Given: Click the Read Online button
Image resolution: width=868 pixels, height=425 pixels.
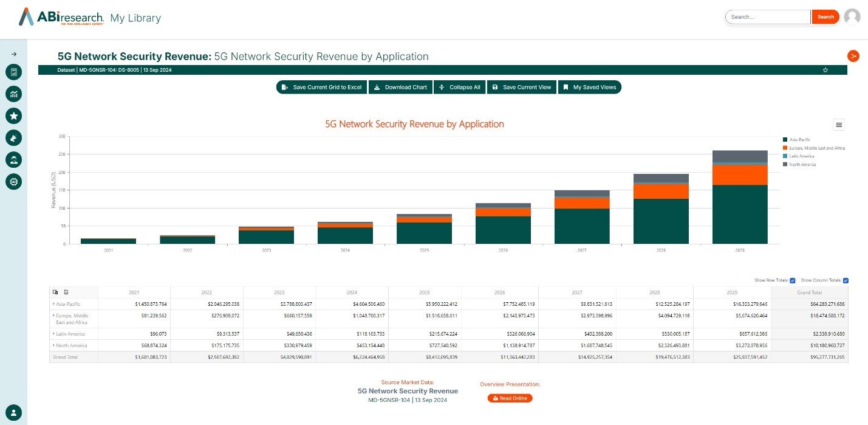Looking at the screenshot, I should [x=510, y=398].
